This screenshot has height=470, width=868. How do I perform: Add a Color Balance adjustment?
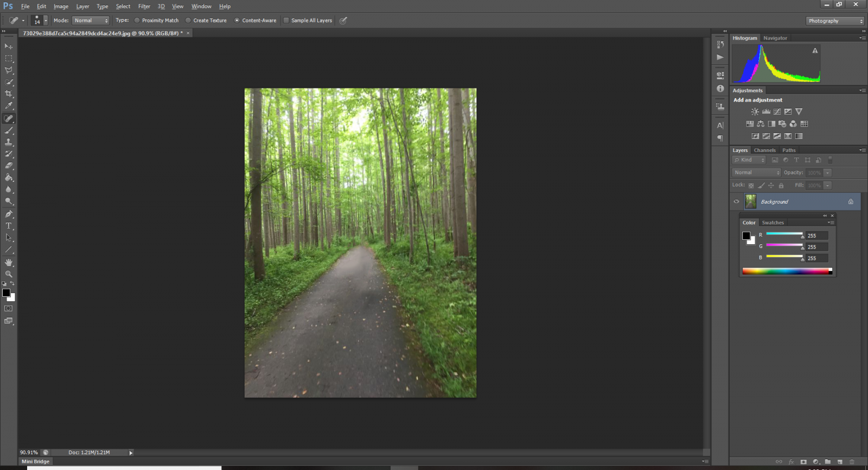point(761,124)
